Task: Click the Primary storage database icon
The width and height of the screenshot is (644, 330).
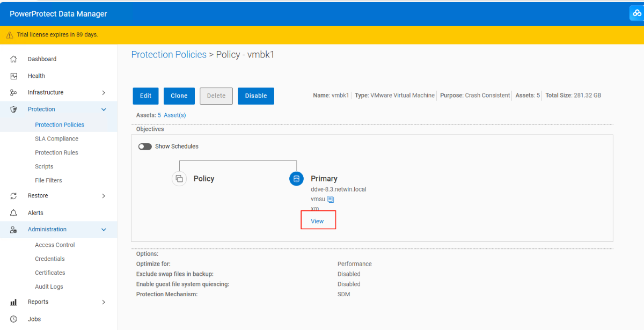Action: tap(296, 179)
